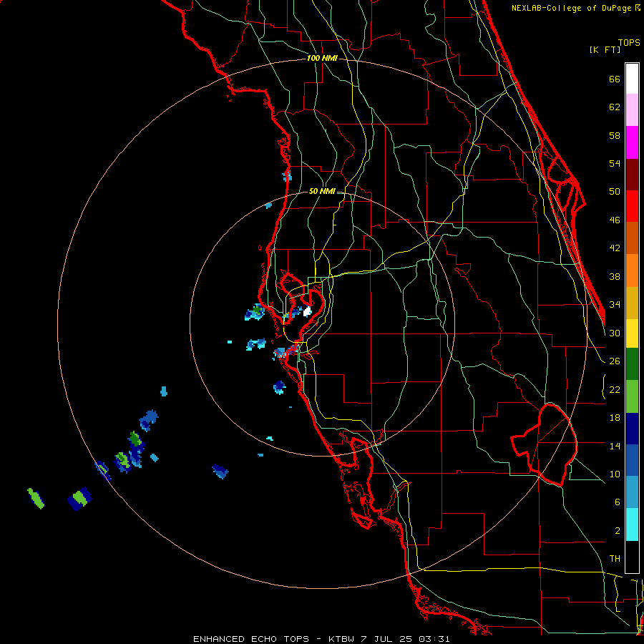The image size is (644, 644).
Task: Select the 62 legend value
Action: tap(615, 107)
